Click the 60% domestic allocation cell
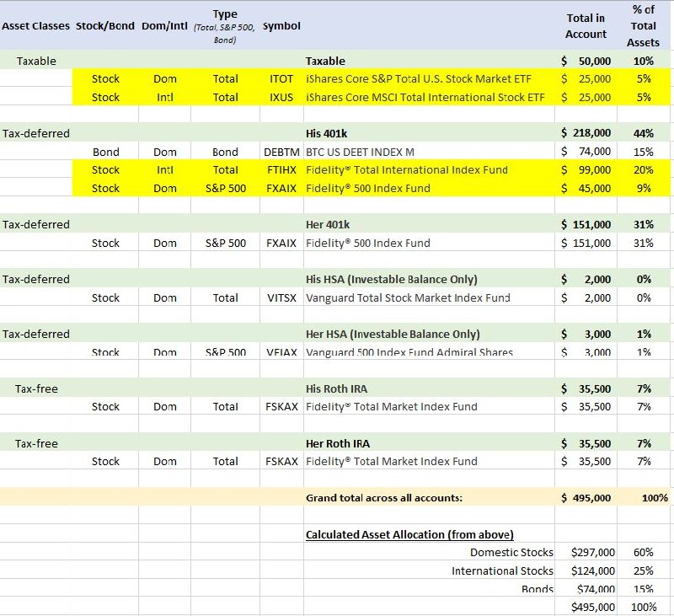 pyautogui.click(x=644, y=553)
